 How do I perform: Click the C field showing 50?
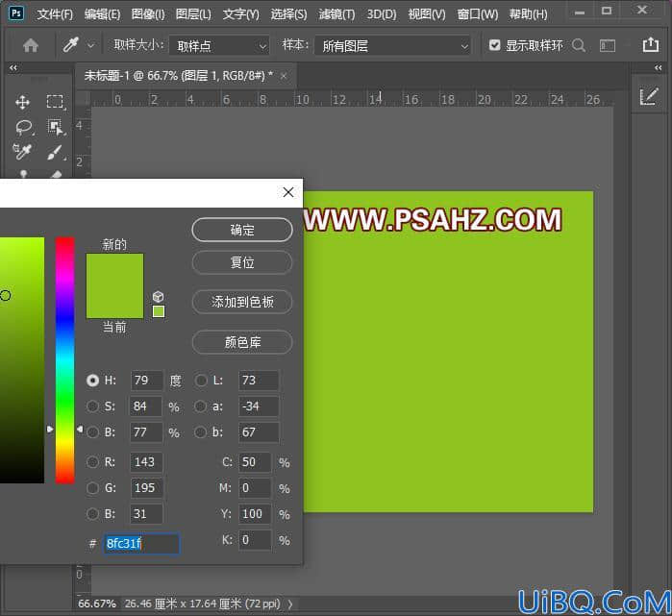[x=255, y=462]
